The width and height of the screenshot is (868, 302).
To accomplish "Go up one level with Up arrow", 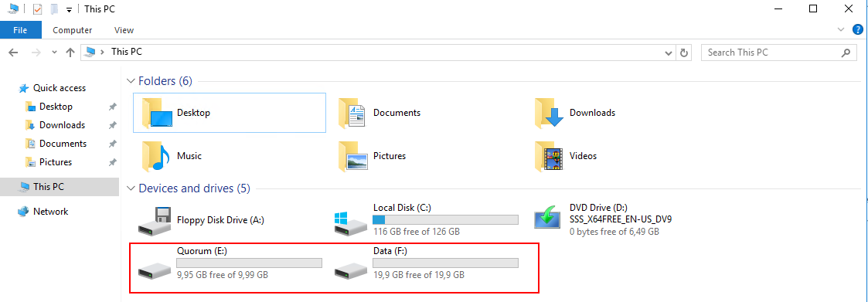I will 70,53.
